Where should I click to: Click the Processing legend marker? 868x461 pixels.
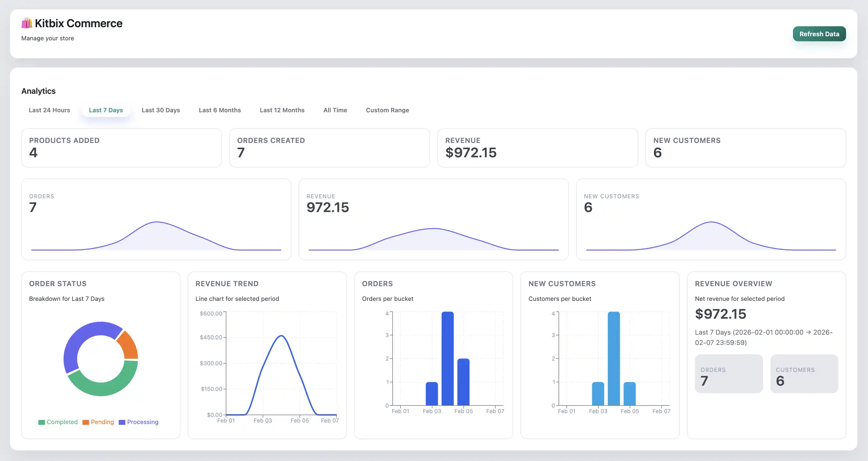[122, 422]
